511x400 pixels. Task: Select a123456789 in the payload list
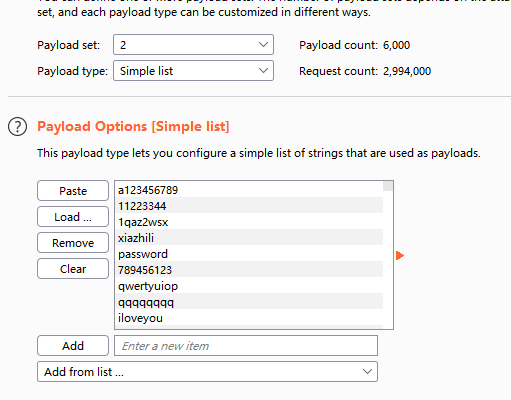click(x=249, y=190)
